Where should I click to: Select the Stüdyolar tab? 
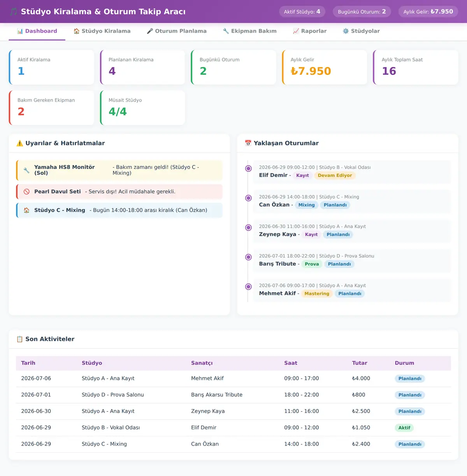(361, 31)
